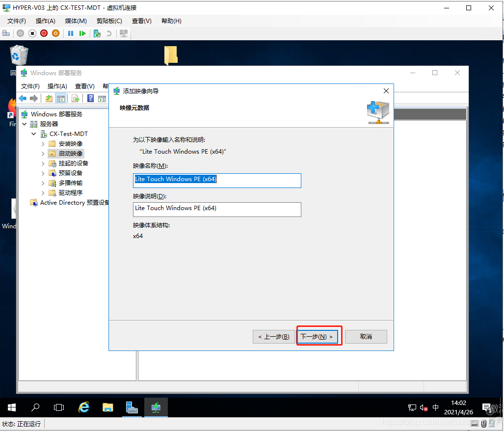The image size is (504, 431).
Task: Expand the 安装映像 tree node
Action: pyautogui.click(x=43, y=144)
